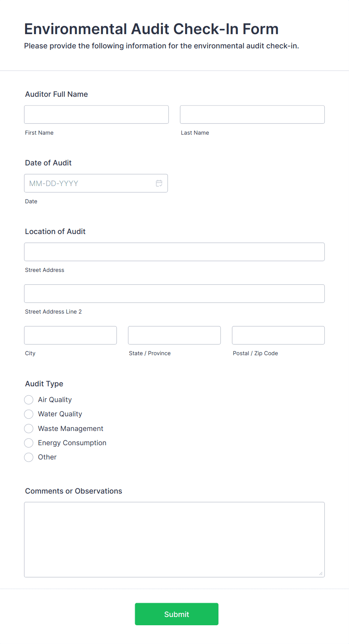This screenshot has height=644, width=349.
Task: Select the Other audit type option
Action: (x=29, y=457)
